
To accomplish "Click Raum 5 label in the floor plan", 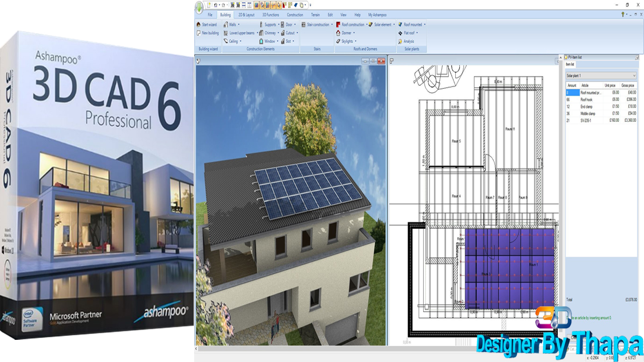I will (x=456, y=141).
